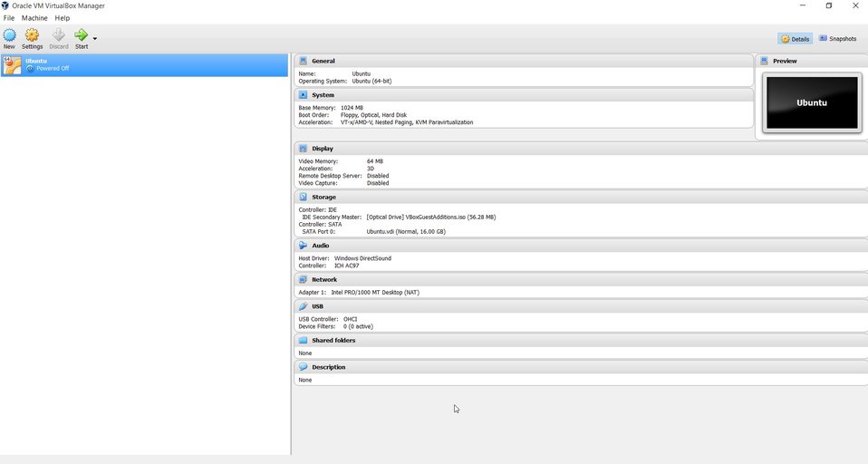Click the '0 (0 active)' device filters value
The width and height of the screenshot is (868, 464).
point(358,326)
